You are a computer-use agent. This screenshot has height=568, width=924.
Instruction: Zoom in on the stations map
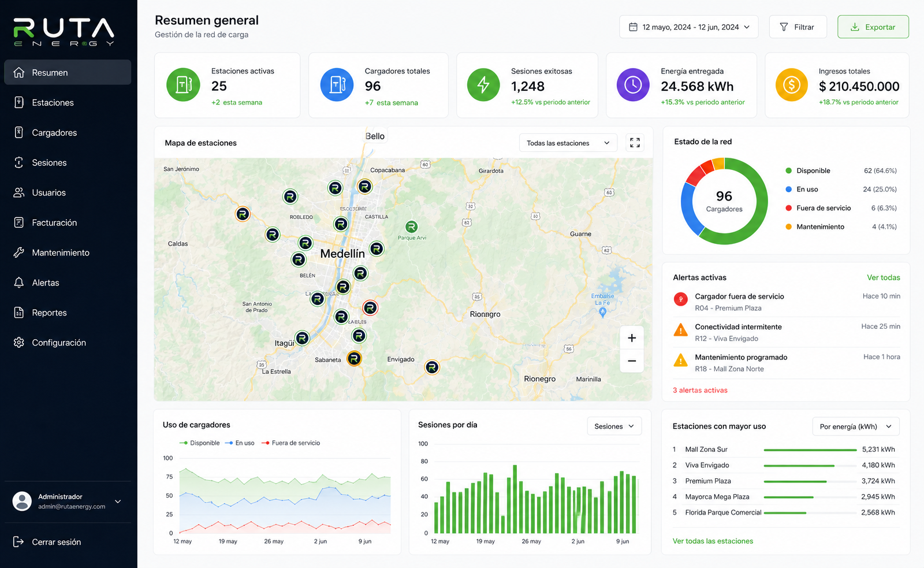[632, 338]
